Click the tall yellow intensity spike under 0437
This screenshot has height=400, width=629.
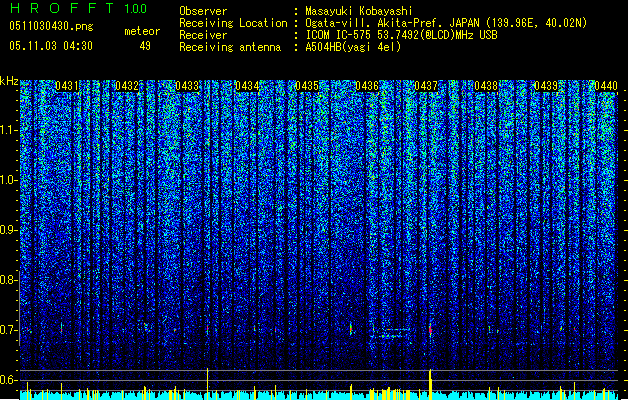430,384
